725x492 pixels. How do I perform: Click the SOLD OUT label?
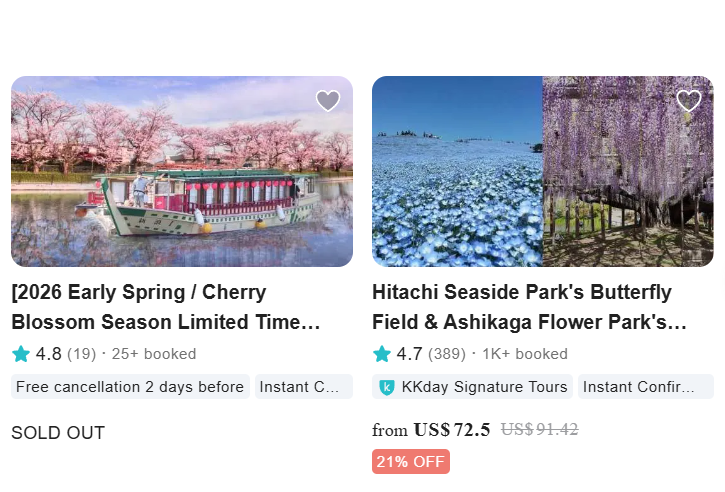[x=58, y=433]
